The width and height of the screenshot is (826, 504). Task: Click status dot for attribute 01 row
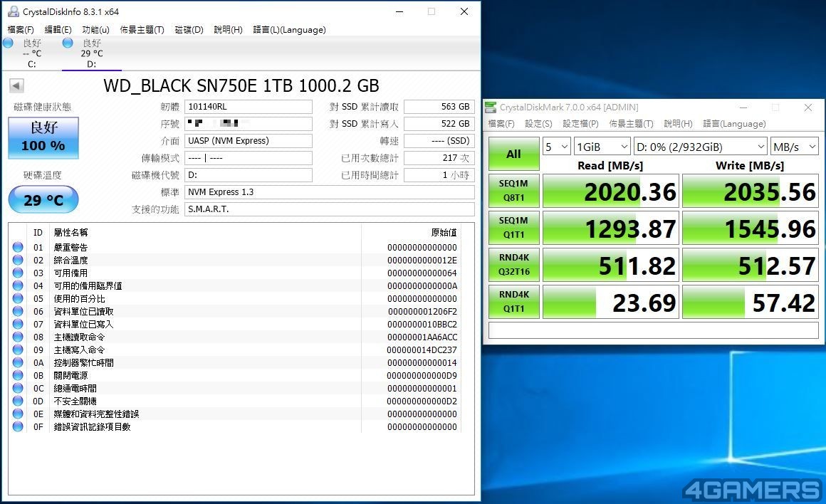click(18, 247)
